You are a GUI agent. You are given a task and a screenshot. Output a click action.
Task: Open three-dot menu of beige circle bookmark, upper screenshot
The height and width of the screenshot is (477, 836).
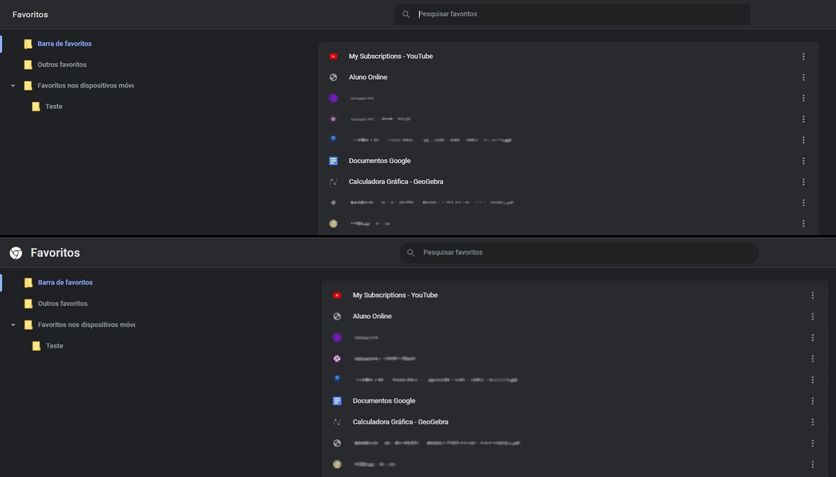click(803, 224)
